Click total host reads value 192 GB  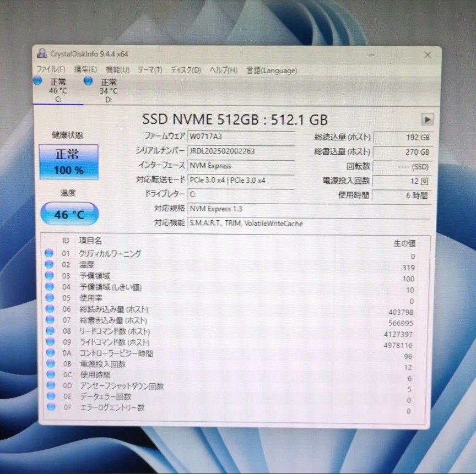click(403, 138)
